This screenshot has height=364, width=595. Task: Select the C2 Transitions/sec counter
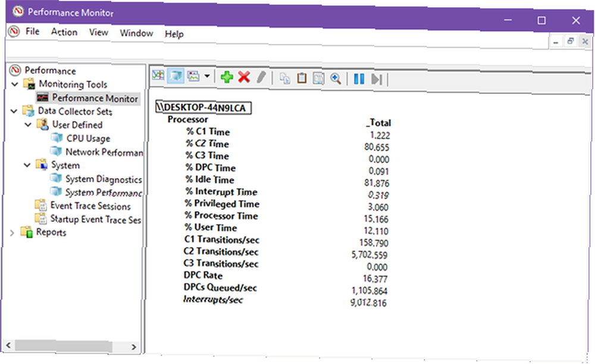click(221, 252)
